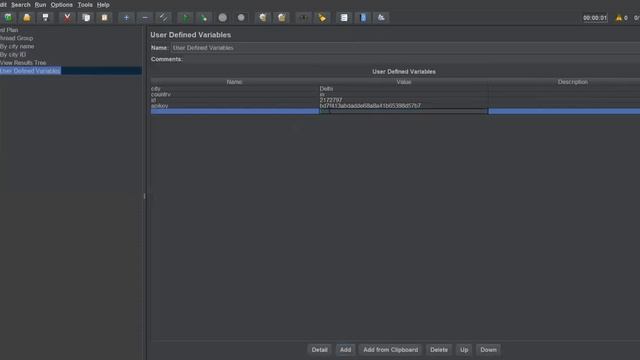The width and height of the screenshot is (640, 360).
Task: Click the broom Reset Search icon
Action: pyautogui.click(x=322, y=18)
